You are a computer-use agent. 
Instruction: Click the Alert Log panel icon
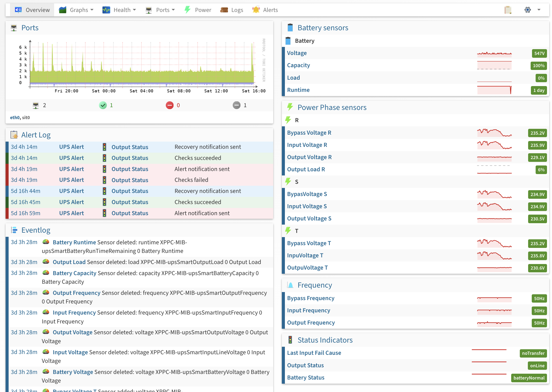point(14,135)
